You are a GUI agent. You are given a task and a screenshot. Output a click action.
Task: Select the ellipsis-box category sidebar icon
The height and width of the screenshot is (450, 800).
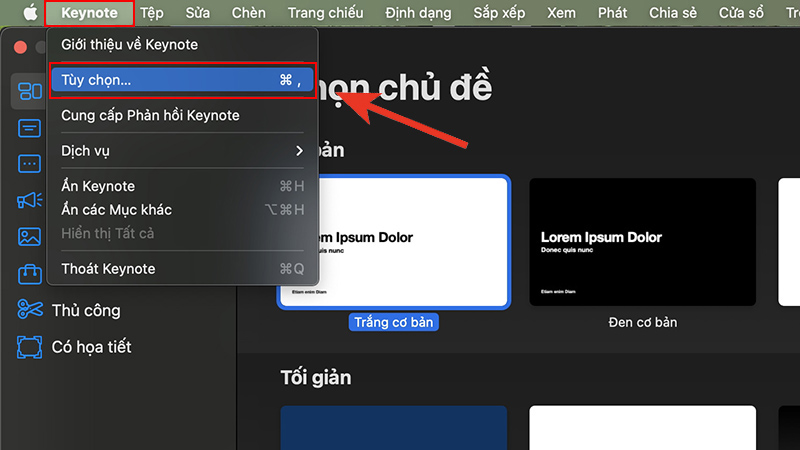(30, 164)
